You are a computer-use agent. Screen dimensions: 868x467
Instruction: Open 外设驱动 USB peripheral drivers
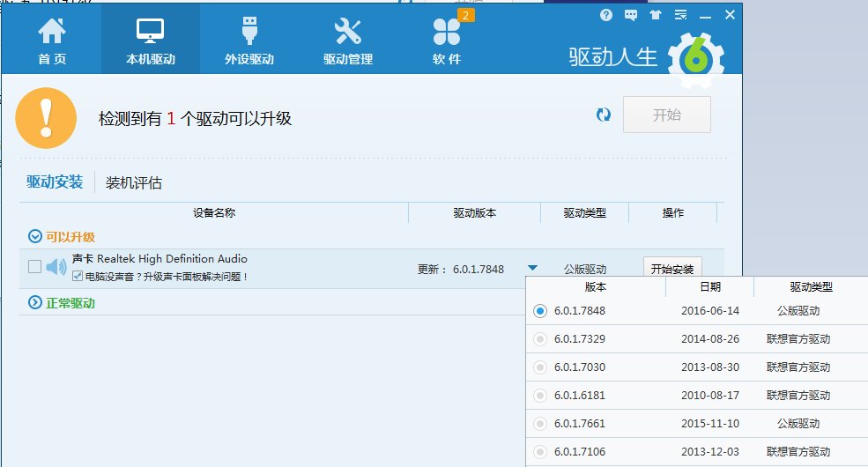point(249,42)
